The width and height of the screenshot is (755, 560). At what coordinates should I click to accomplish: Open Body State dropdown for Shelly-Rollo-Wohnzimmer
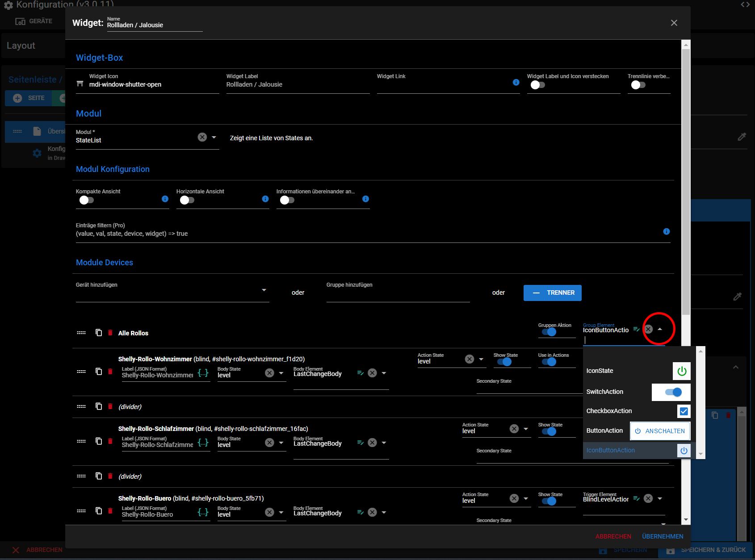pyautogui.click(x=281, y=373)
